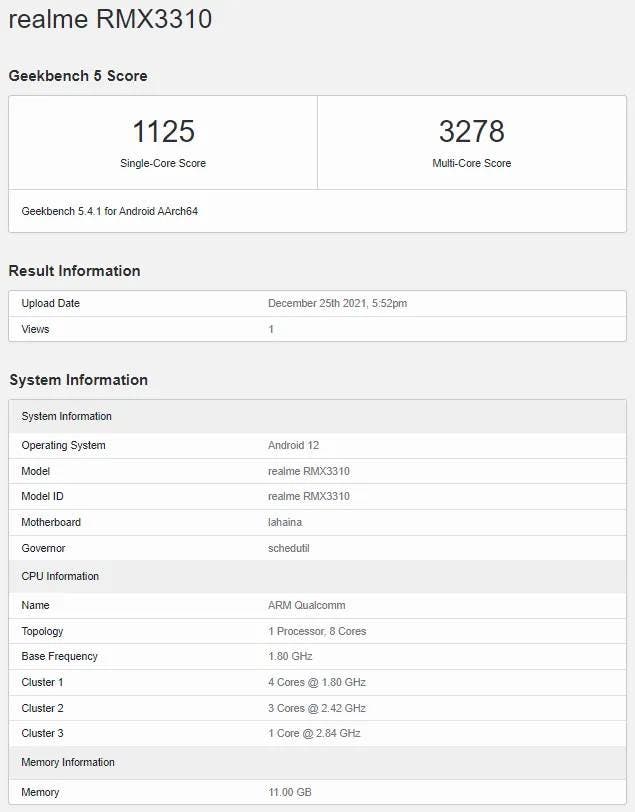635x812 pixels.
Task: Select the lahaina motherboard value
Action: pyautogui.click(x=285, y=522)
